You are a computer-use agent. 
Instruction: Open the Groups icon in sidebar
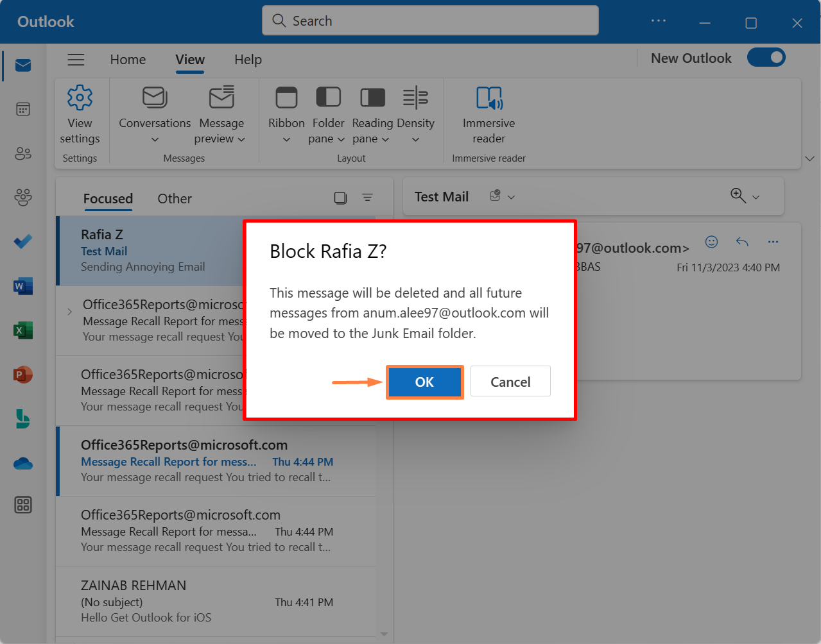pos(23,198)
